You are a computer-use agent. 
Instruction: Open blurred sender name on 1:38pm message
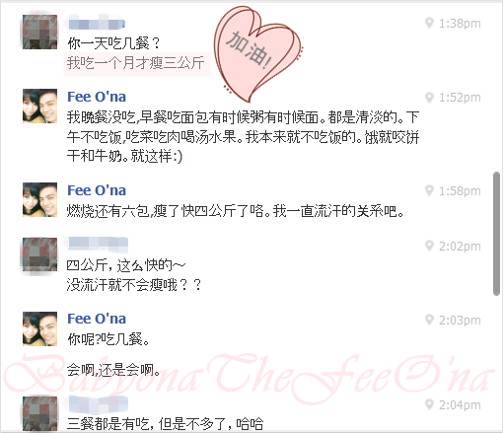(97, 23)
